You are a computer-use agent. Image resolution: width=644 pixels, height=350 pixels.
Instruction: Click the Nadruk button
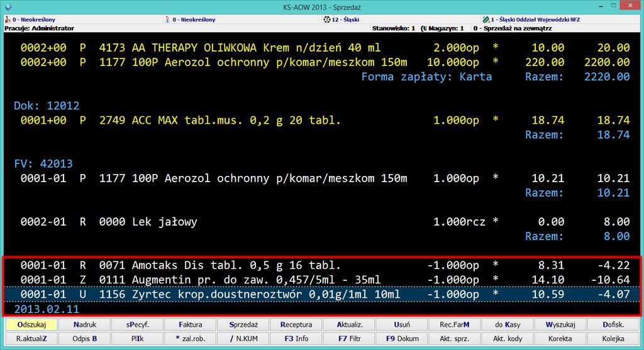tap(85, 325)
